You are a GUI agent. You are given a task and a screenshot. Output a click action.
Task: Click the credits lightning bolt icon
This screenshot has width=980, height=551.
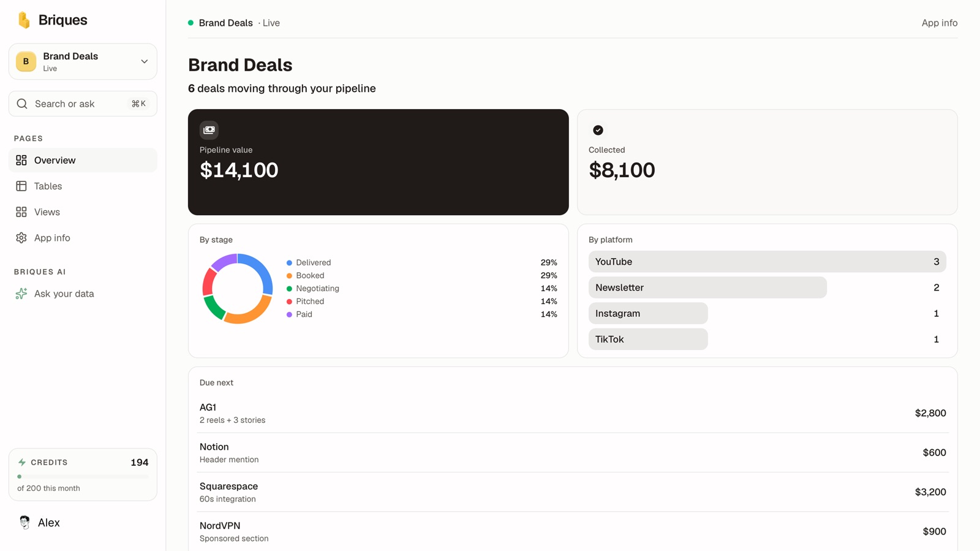coord(22,462)
